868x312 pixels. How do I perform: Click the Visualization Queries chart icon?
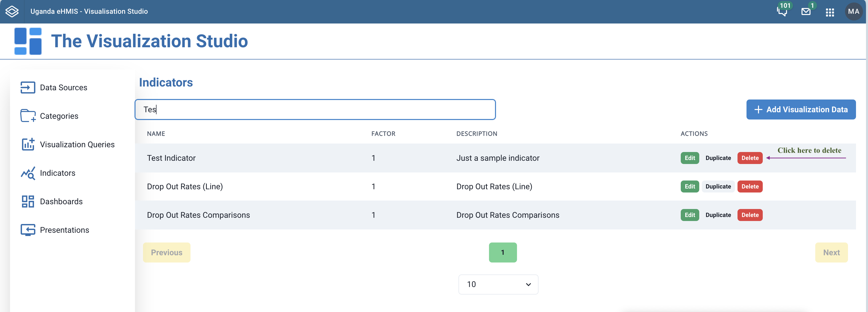[28, 144]
